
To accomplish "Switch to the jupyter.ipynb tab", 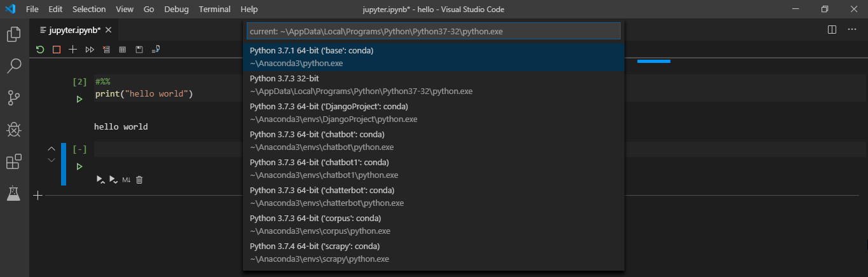I will click(70, 30).
